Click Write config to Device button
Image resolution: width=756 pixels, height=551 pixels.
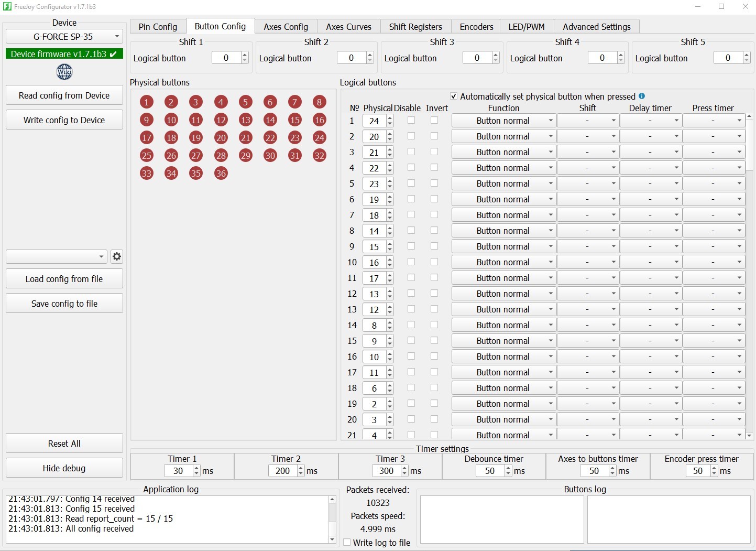tap(64, 120)
